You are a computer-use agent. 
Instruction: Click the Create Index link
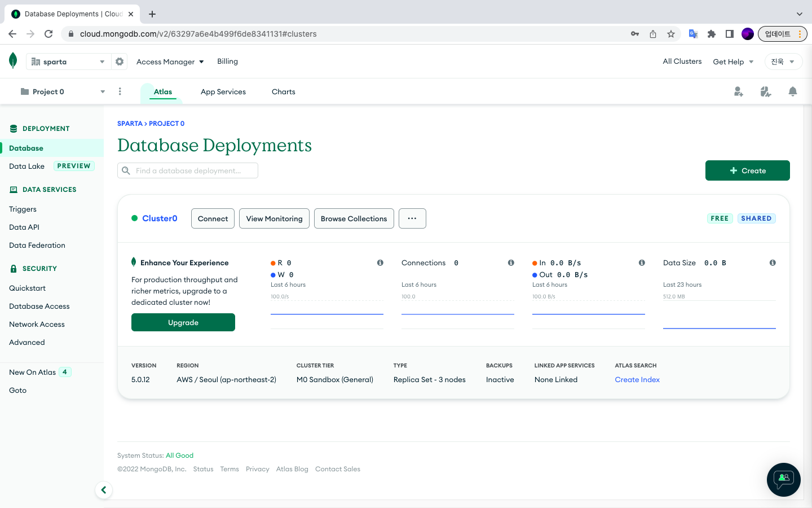coord(637,379)
